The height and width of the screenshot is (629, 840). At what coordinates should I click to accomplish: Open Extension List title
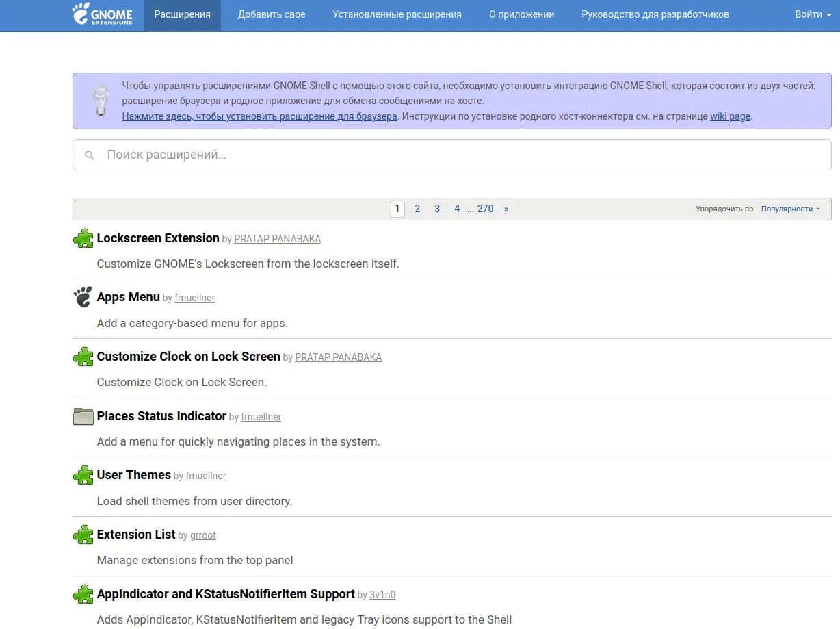pos(136,535)
